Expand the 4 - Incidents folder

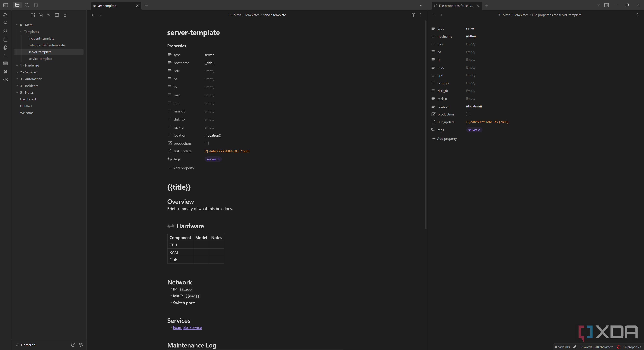(x=17, y=86)
